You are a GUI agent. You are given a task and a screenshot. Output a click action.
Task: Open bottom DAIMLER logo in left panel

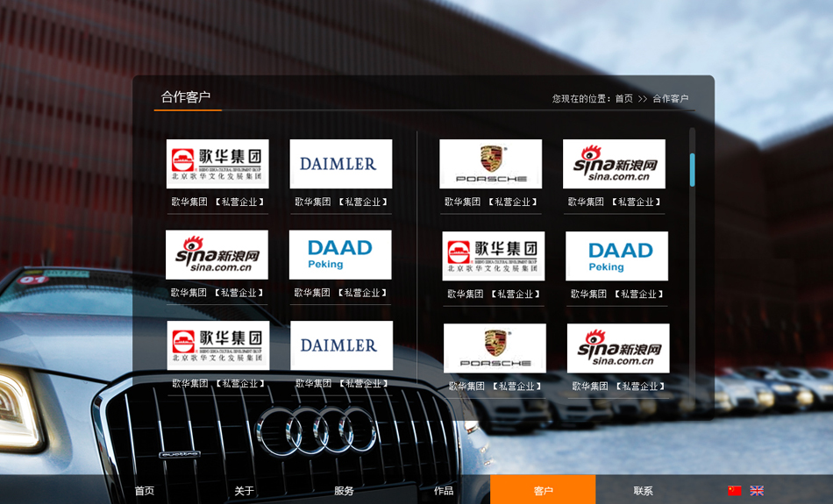point(342,345)
